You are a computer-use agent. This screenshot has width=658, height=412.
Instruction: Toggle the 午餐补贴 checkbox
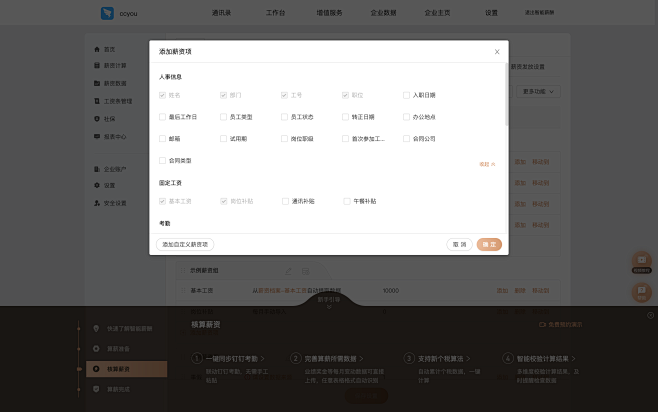coord(346,201)
